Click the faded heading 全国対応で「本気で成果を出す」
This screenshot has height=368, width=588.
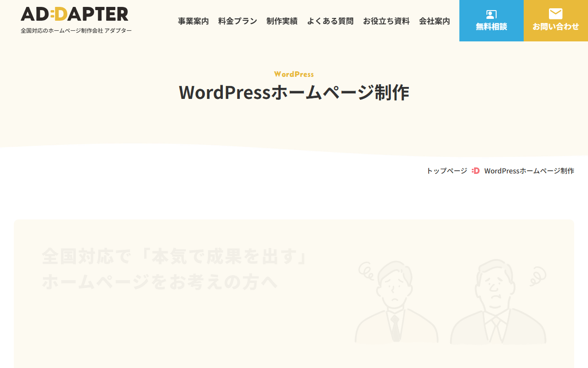coord(175,257)
